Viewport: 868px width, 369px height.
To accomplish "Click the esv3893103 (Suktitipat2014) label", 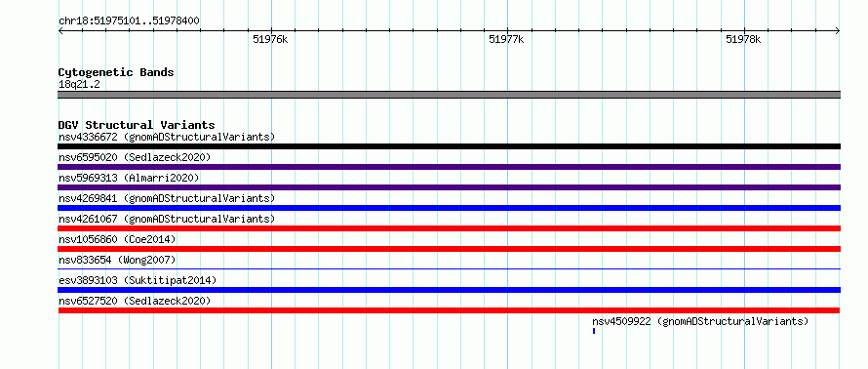I will [138, 280].
